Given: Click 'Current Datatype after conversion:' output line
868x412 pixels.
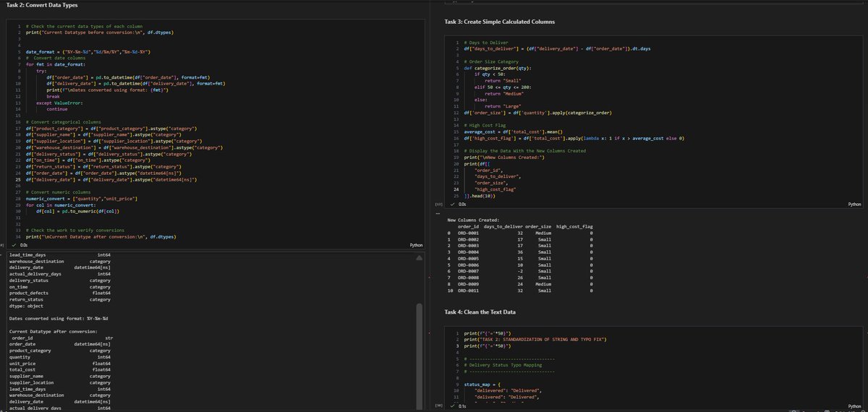Looking at the screenshot, I should pyautogui.click(x=52, y=330).
